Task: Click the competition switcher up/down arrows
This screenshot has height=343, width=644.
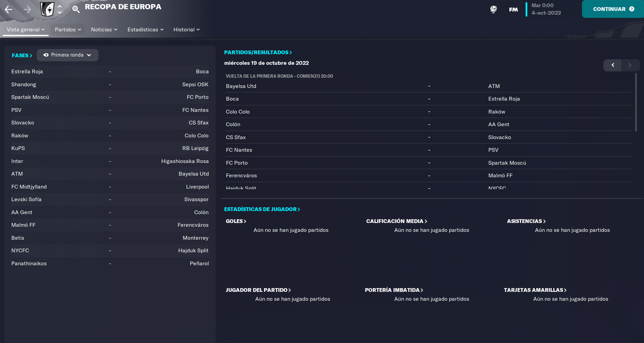Action: (x=60, y=9)
